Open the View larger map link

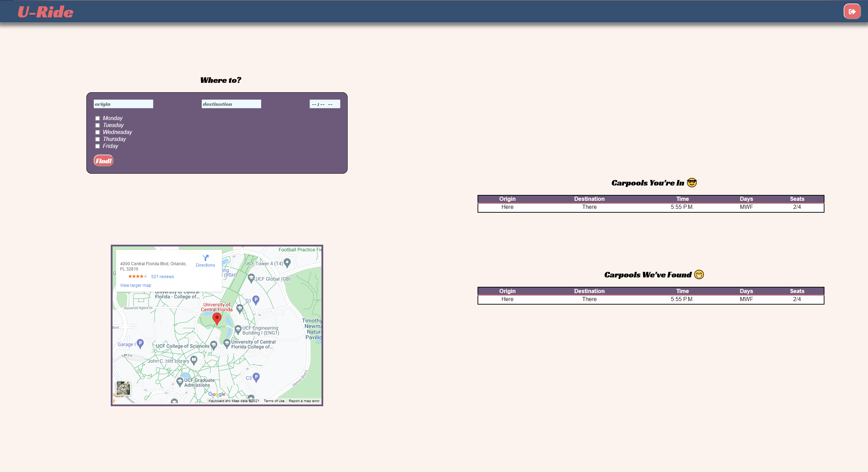point(135,285)
